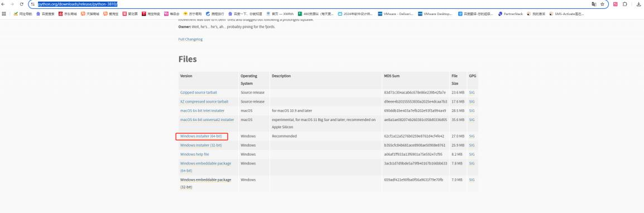
Task: Open the Full Changelog link
Action: click(x=190, y=40)
